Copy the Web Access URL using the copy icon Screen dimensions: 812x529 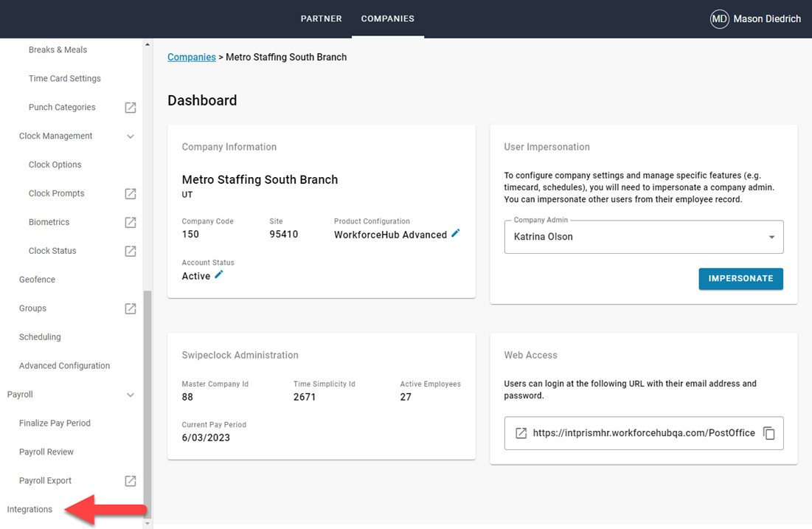[767, 433]
